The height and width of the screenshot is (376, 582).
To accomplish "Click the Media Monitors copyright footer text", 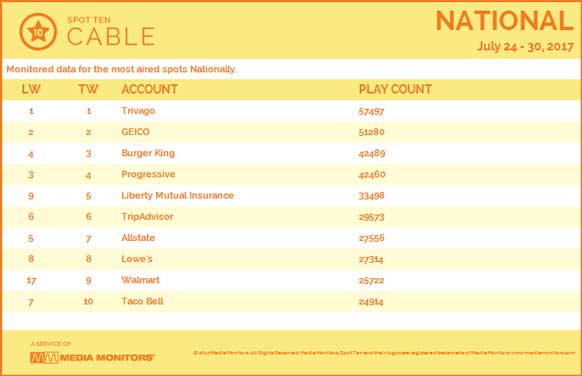I will tap(384, 353).
